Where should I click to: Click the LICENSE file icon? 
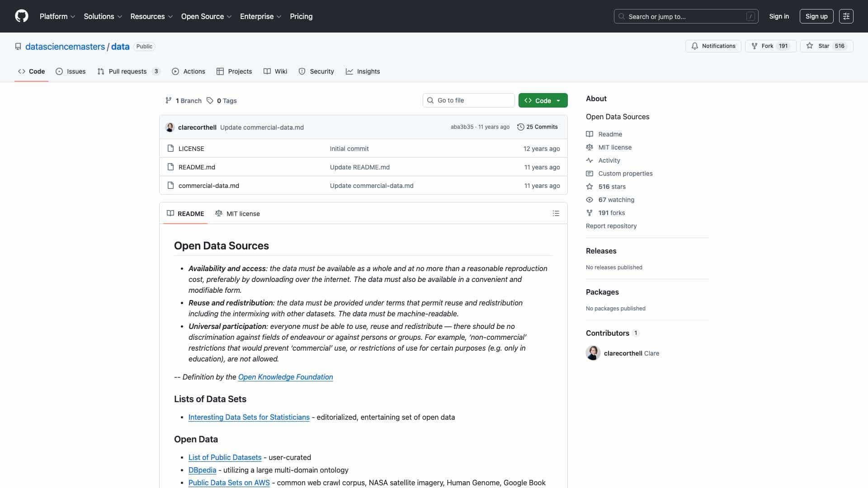pyautogui.click(x=170, y=148)
